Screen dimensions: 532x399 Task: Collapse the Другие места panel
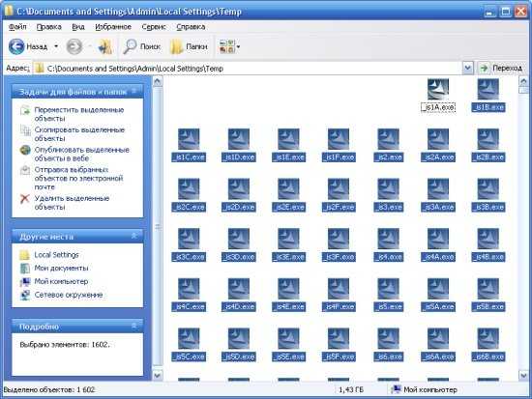tap(134, 236)
